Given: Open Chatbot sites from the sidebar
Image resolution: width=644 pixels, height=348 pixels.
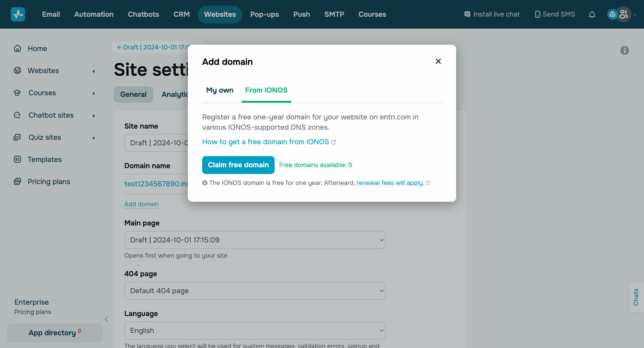Looking at the screenshot, I should click(17, 115).
